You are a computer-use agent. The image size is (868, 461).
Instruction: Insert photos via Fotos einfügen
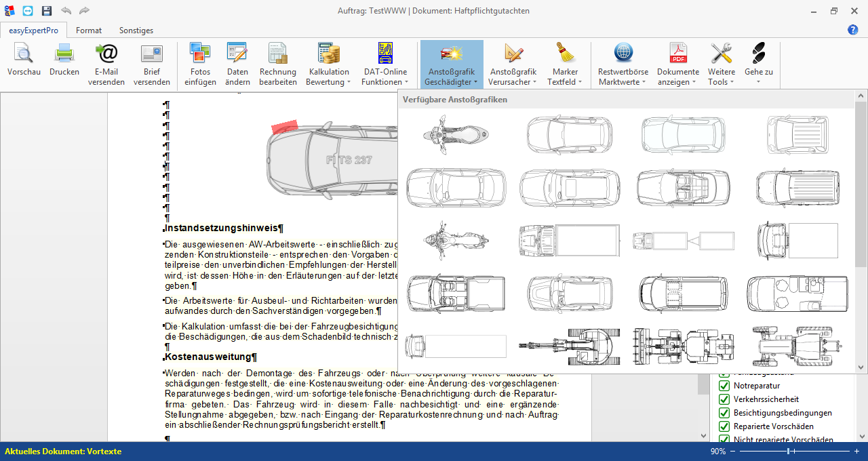pos(200,64)
